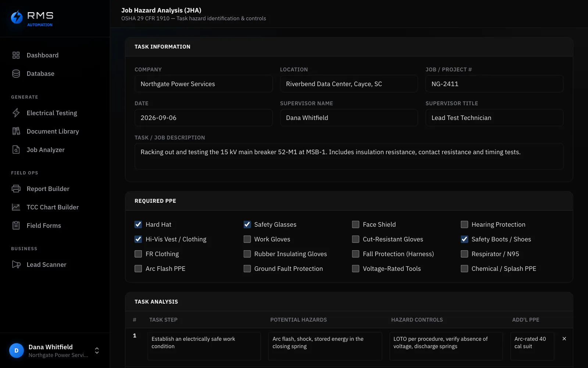
Task: Click the Database cylinder icon
Action: pyautogui.click(x=16, y=74)
